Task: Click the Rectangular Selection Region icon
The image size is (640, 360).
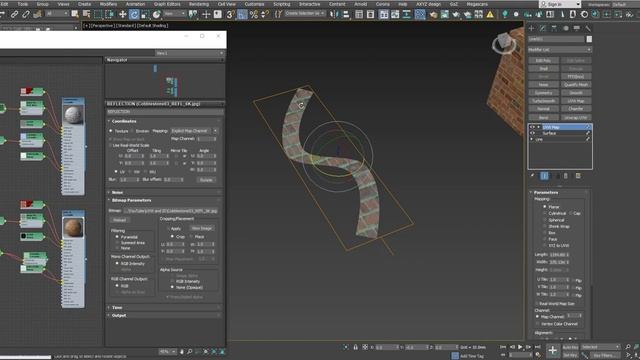Action: [98, 15]
